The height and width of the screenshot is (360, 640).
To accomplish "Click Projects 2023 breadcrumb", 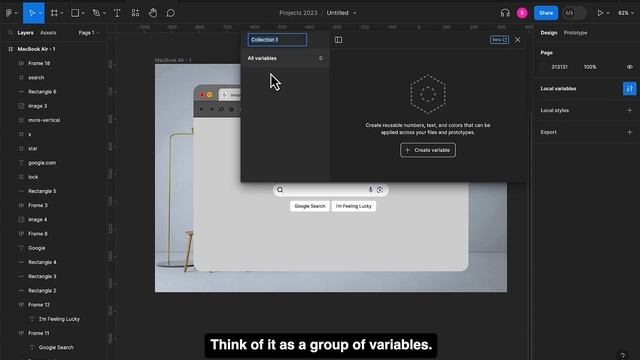I will click(298, 13).
